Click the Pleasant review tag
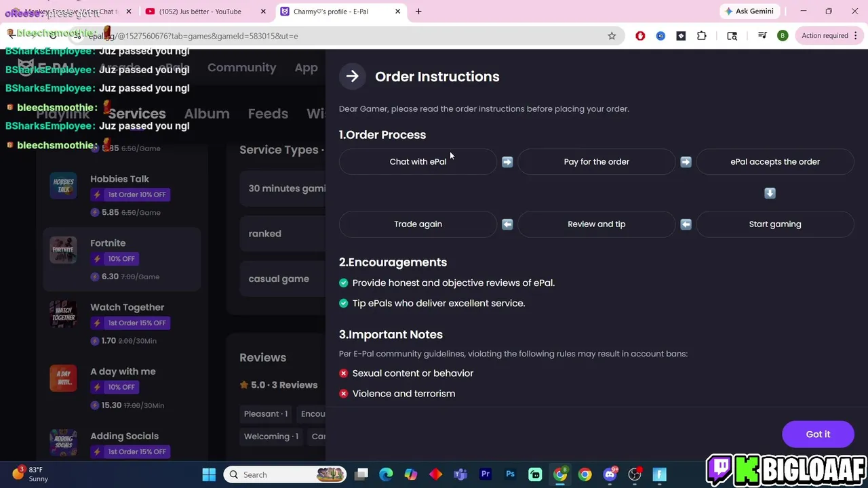This screenshot has height=488, width=868. [266, 414]
